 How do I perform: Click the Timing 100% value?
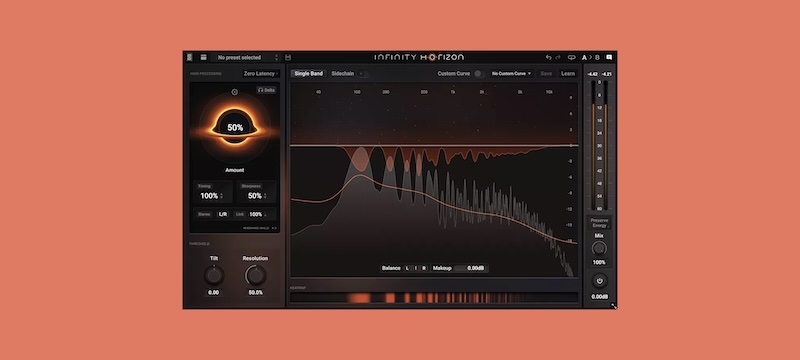[209, 196]
